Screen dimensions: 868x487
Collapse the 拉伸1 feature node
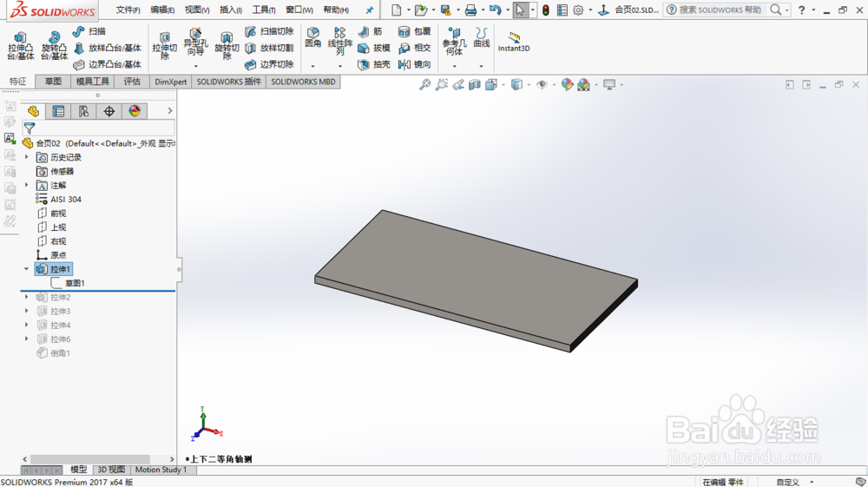coord(26,269)
